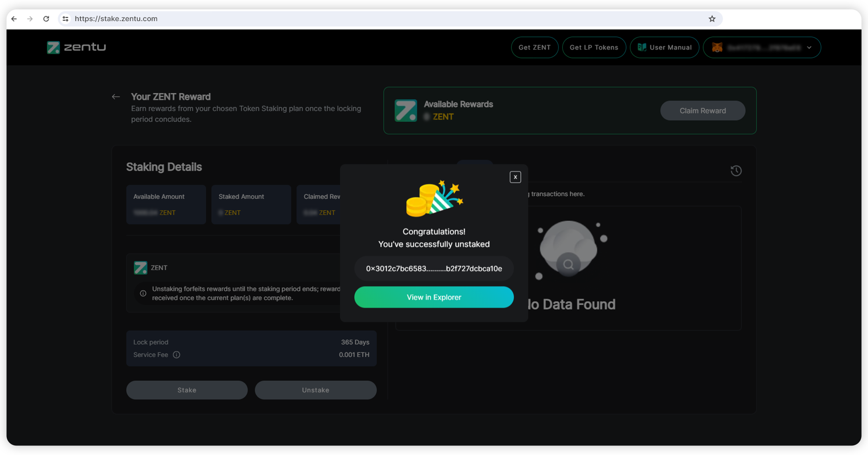Expand the wallet account dropdown chevron
Image resolution: width=868 pixels, height=455 pixels.
coord(809,47)
